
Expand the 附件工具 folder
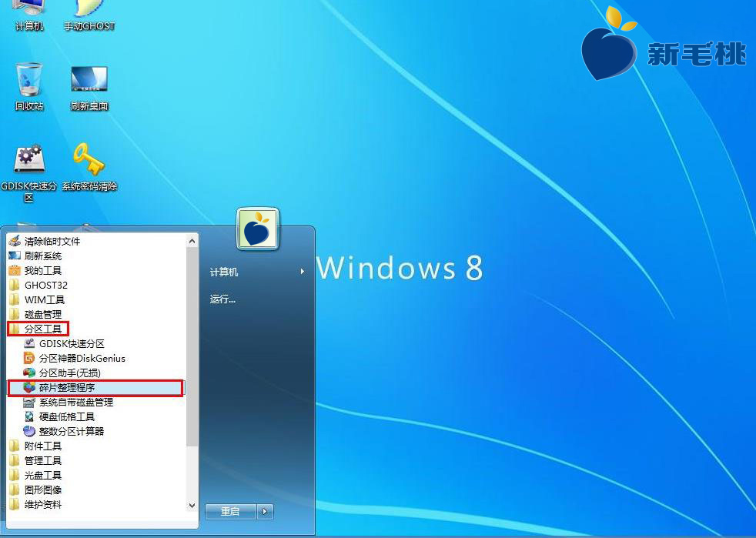[x=96, y=446]
